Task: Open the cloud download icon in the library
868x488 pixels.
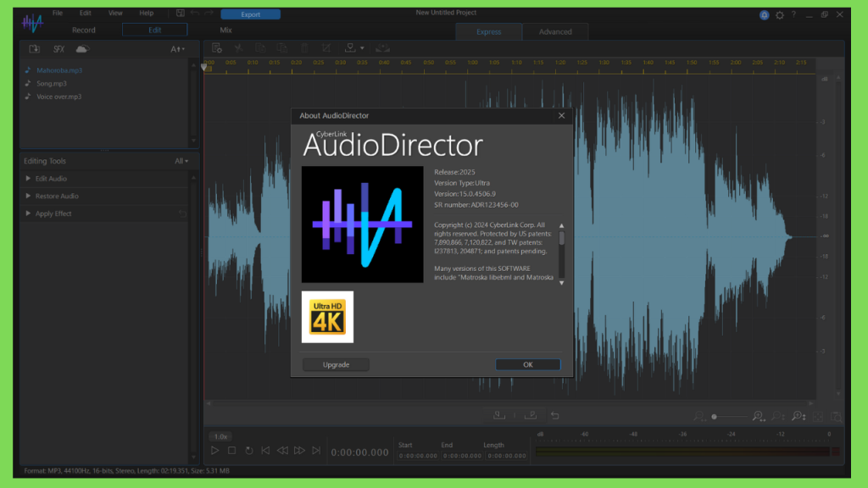Action: 82,49
